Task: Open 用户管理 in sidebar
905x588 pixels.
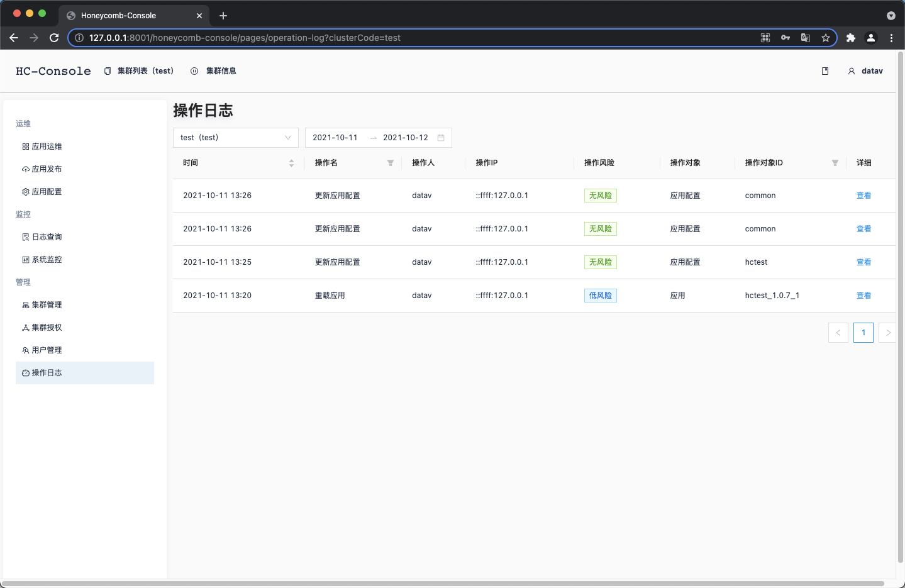Action: [85, 350]
